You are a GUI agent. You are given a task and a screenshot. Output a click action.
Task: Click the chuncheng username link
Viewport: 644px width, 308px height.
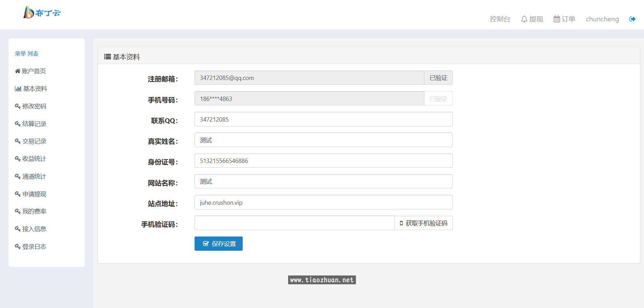click(602, 19)
